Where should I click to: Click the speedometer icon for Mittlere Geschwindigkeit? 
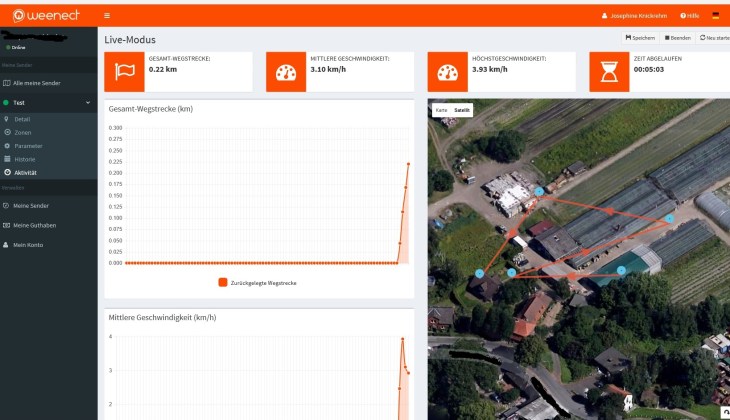(287, 73)
